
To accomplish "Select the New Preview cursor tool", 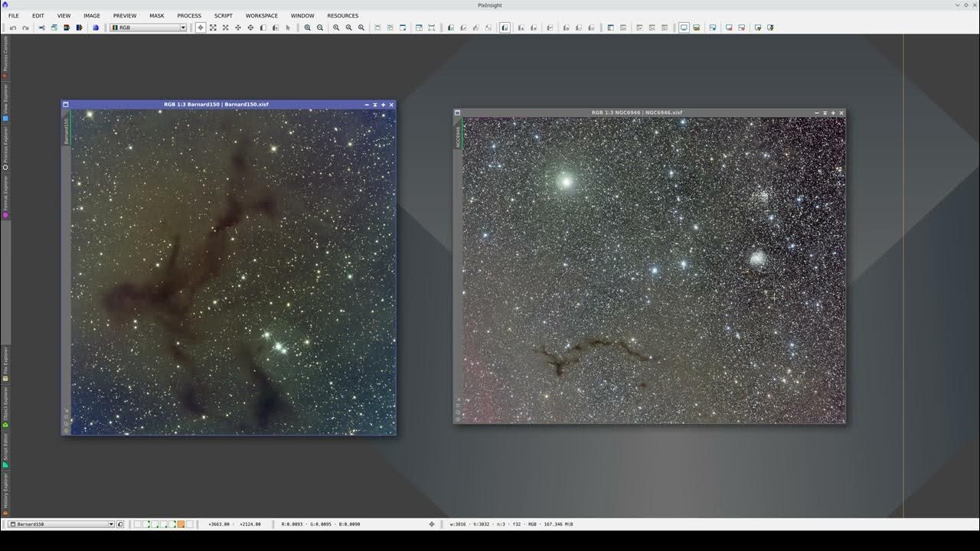I will click(263, 28).
